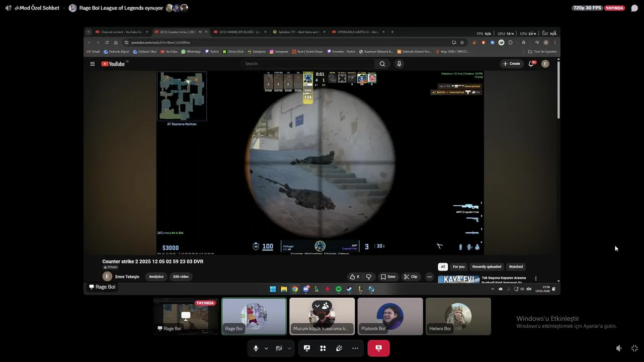This screenshot has height=362, width=644.
Task: Switch to OYUNLARLA GARTIC.IO browser tab
Action: coord(357,32)
